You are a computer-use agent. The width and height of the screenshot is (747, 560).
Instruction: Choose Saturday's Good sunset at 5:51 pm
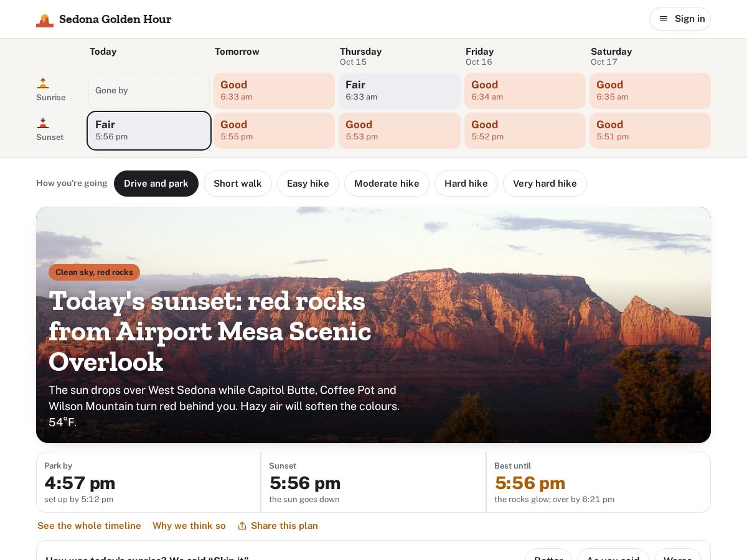pos(651,131)
